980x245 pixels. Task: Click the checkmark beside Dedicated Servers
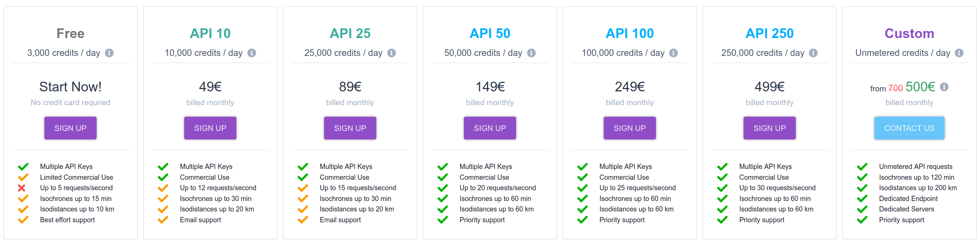point(863,209)
